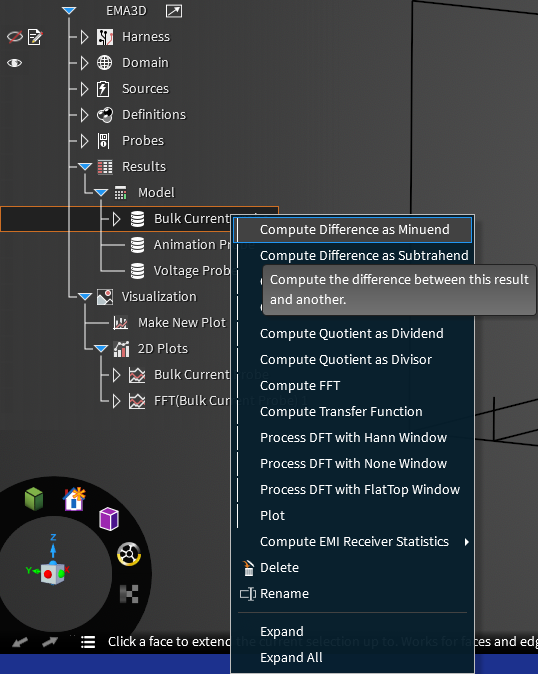
Task: Click the Make New Plot chart icon
Action: pyautogui.click(x=120, y=323)
